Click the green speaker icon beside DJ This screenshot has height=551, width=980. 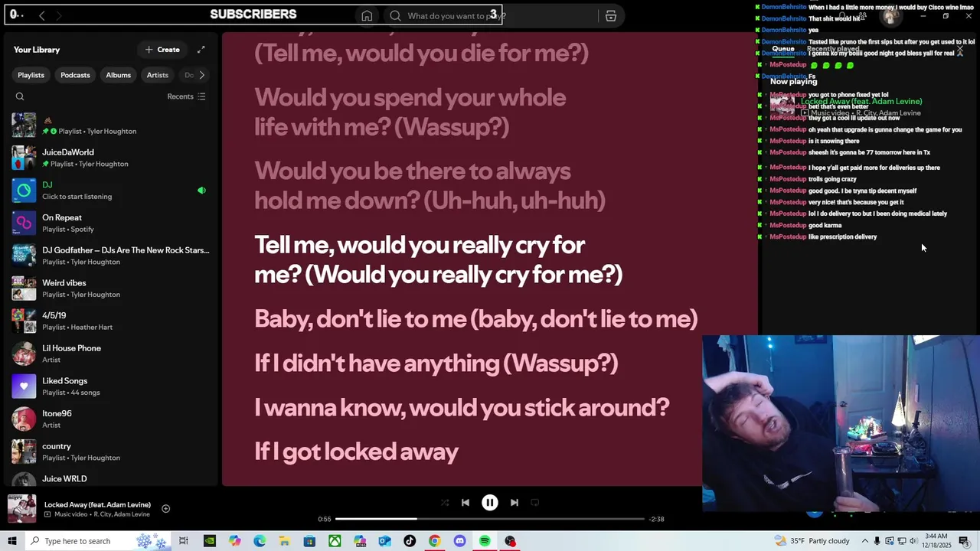pyautogui.click(x=201, y=191)
